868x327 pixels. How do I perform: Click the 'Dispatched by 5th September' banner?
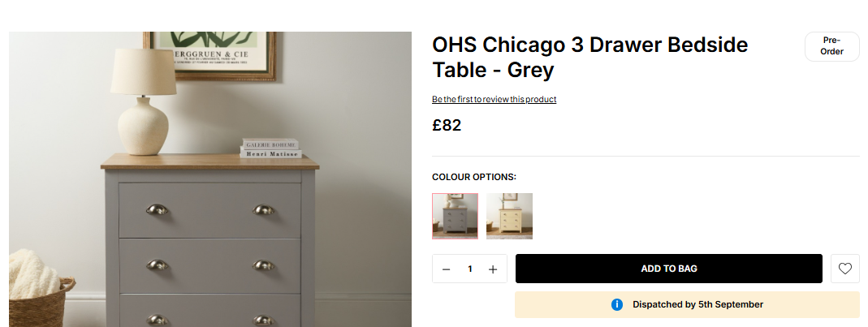pyautogui.click(x=687, y=305)
